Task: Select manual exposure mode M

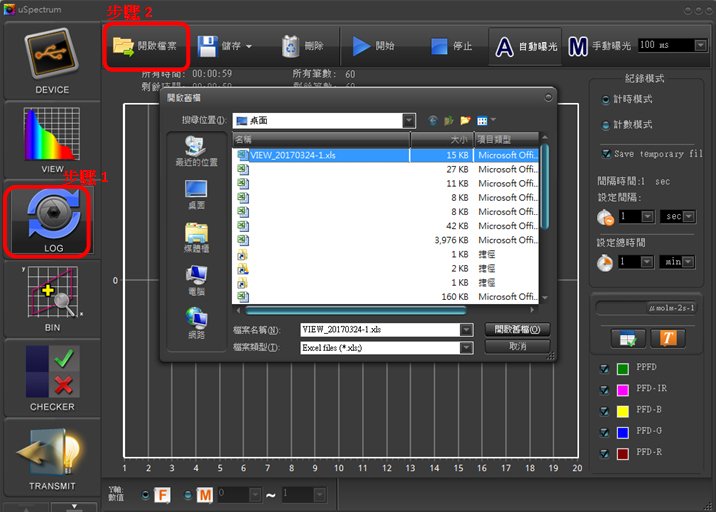Action: pos(599,46)
